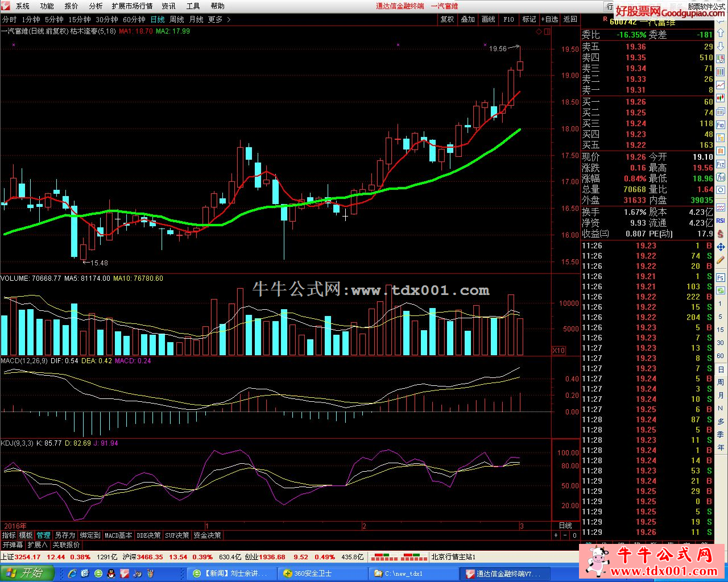The width and height of the screenshot is (728, 582).
Task: Click the overlapping windows icon in sidebar
Action: 721,111
